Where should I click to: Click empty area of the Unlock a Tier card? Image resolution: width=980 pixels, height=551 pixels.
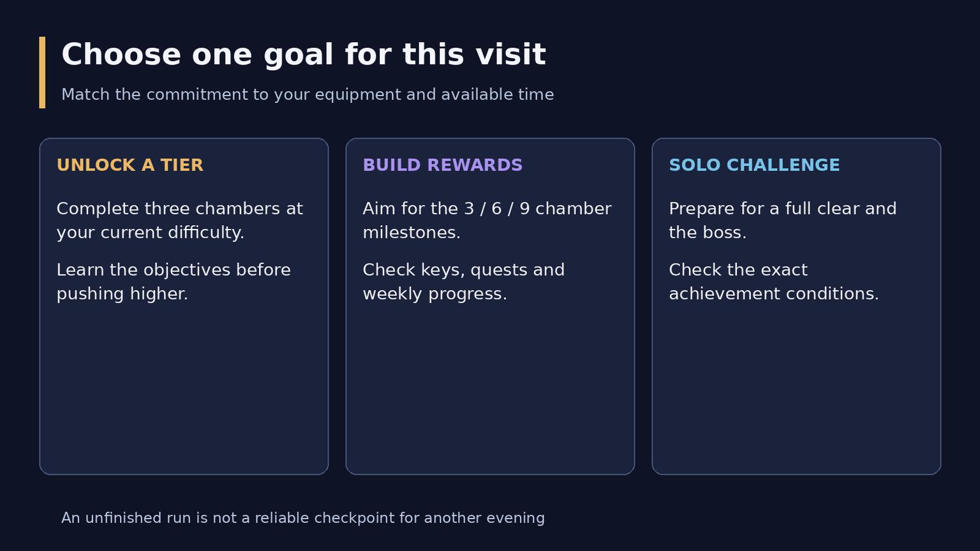tap(184, 389)
